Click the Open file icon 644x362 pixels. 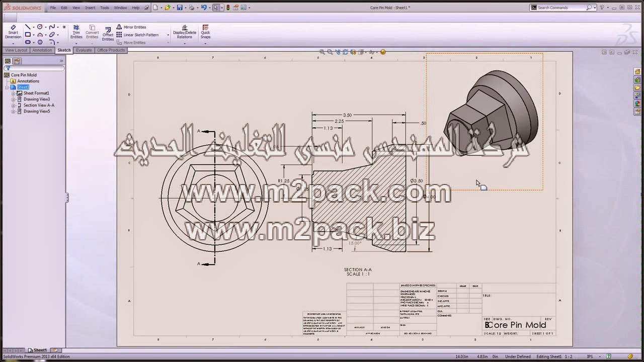[x=168, y=8]
